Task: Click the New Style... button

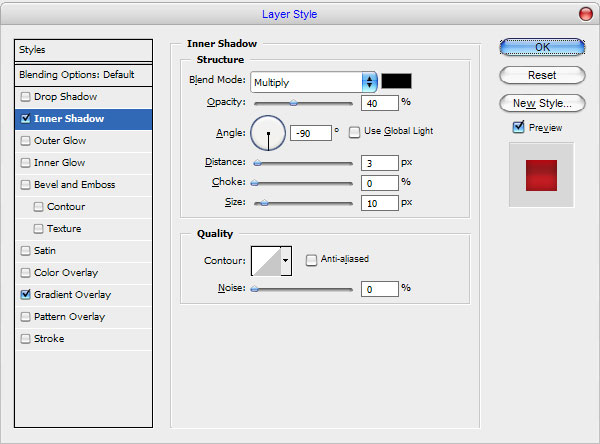Action: (x=542, y=103)
